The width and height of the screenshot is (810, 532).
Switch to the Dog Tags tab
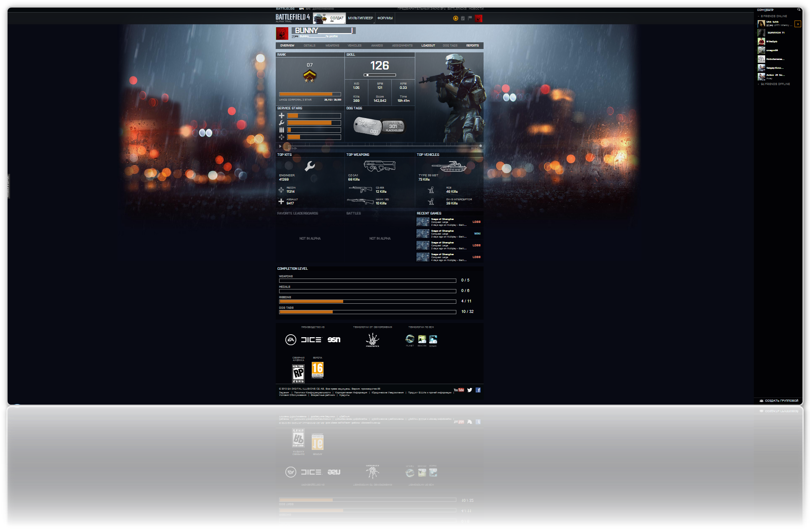point(450,45)
